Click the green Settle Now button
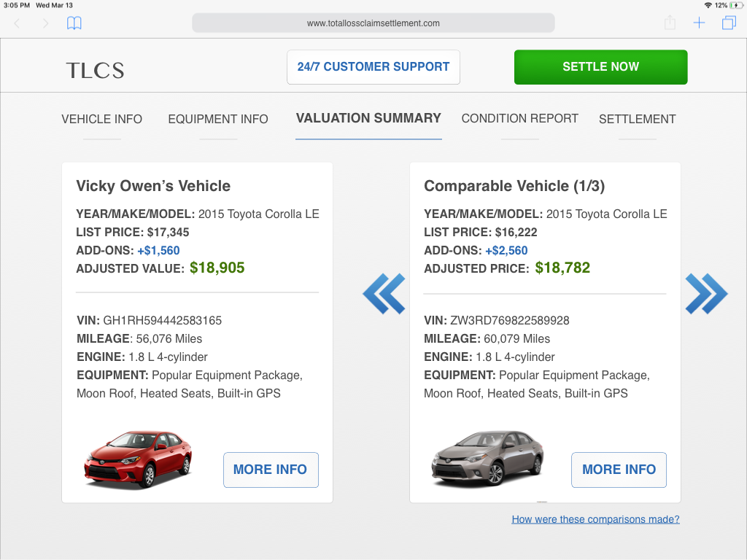This screenshot has height=560, width=747. tap(601, 67)
